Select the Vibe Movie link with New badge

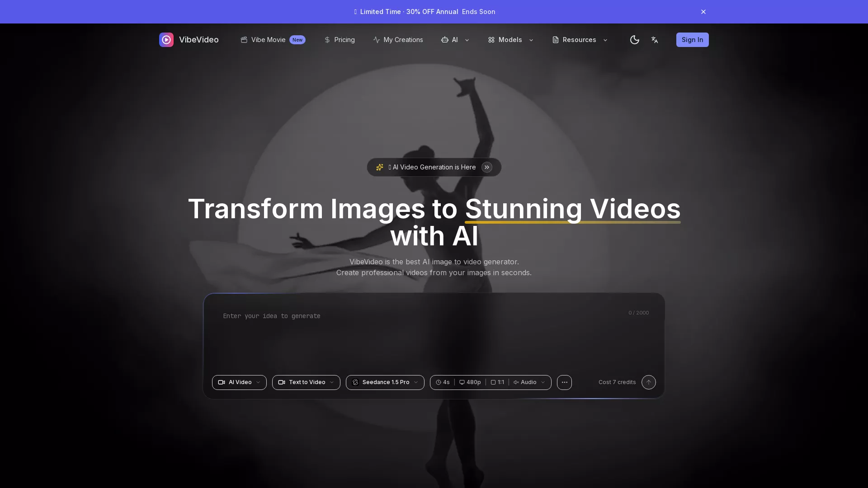pyautogui.click(x=268, y=40)
